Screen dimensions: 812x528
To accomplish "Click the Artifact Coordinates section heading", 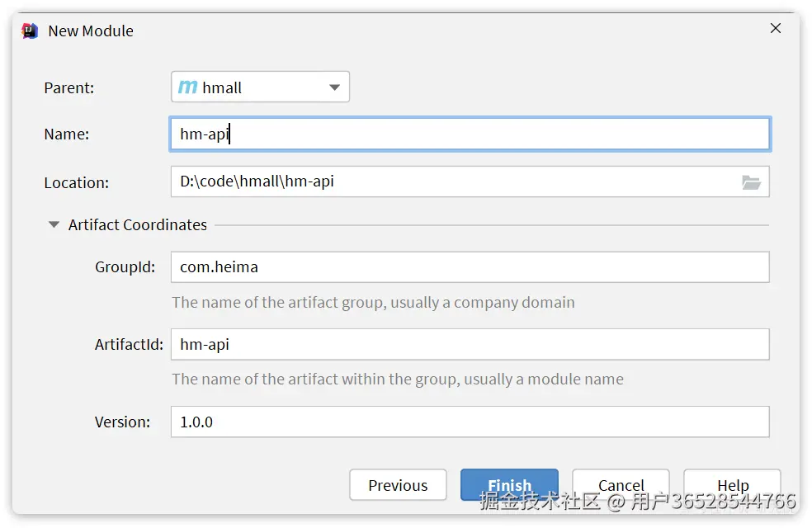I will 138,224.
